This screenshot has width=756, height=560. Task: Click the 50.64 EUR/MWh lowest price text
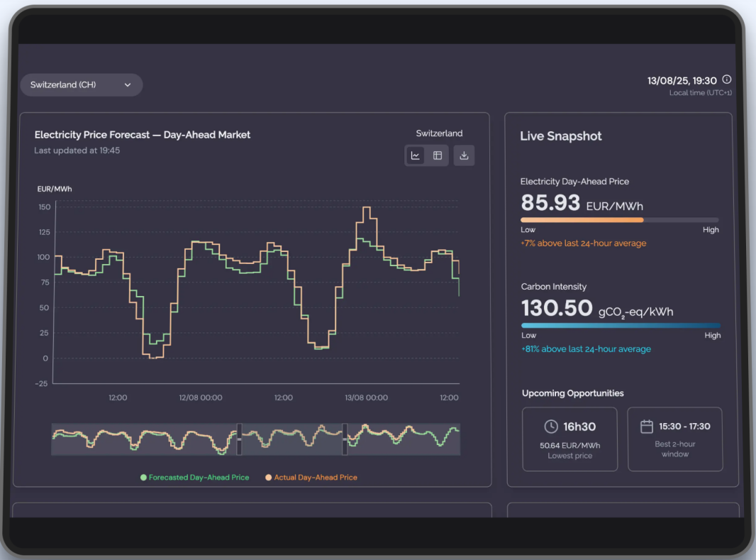click(x=570, y=446)
